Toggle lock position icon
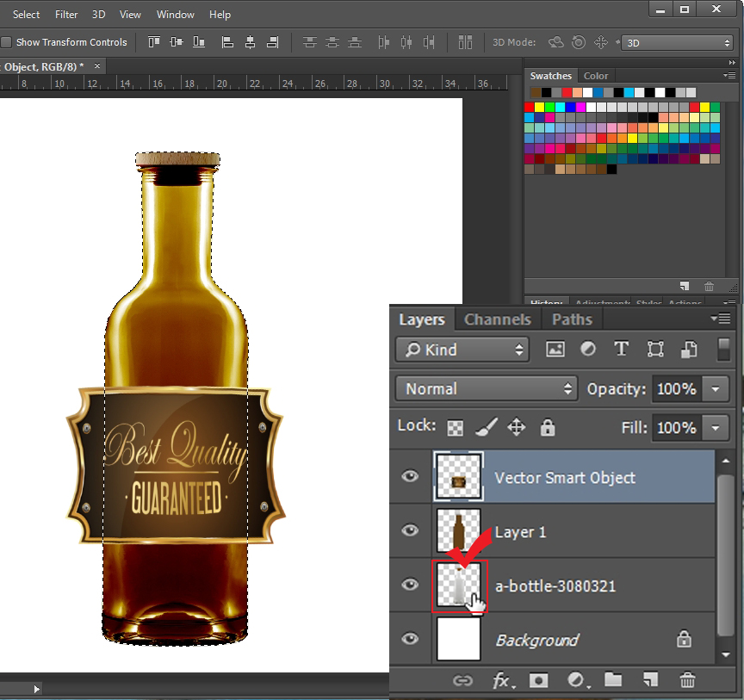 [517, 427]
